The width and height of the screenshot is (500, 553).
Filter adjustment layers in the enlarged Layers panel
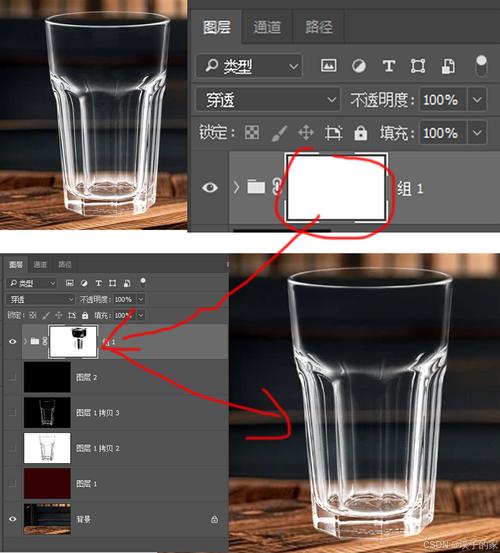pyautogui.click(x=359, y=66)
